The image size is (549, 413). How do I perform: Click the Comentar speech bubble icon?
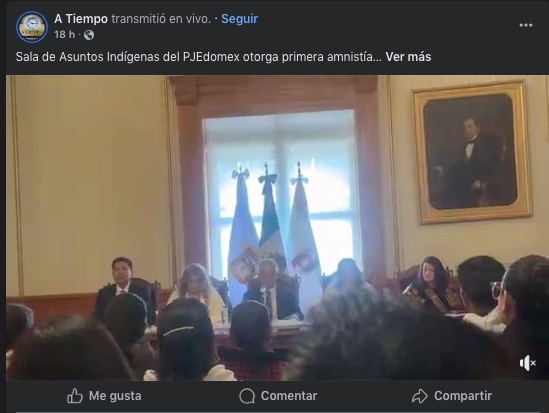pyautogui.click(x=247, y=396)
